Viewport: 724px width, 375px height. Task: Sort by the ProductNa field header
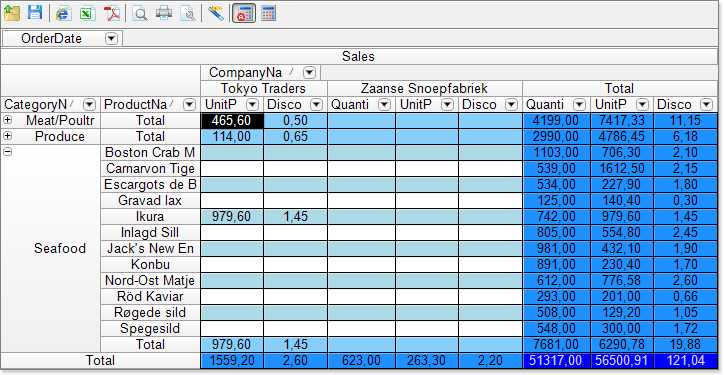[x=150, y=105]
